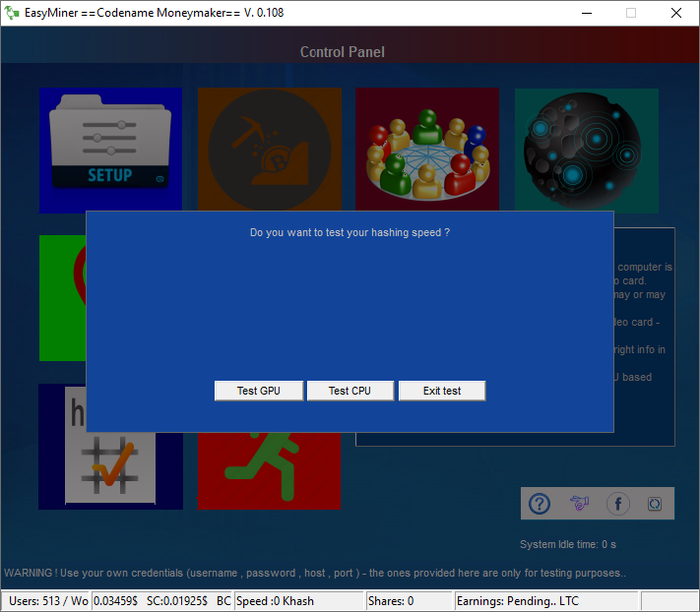Click the blue refresh arrows icon
Viewport: 700px width, 612px height.
pos(655,504)
